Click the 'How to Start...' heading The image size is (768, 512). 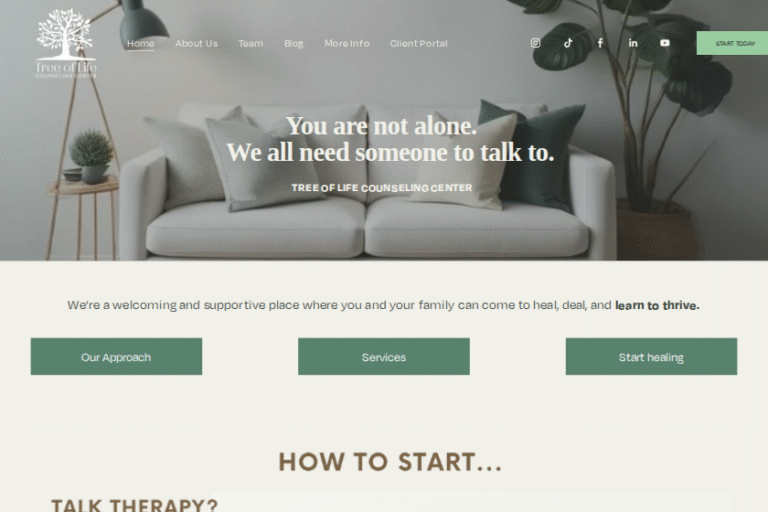click(x=390, y=462)
